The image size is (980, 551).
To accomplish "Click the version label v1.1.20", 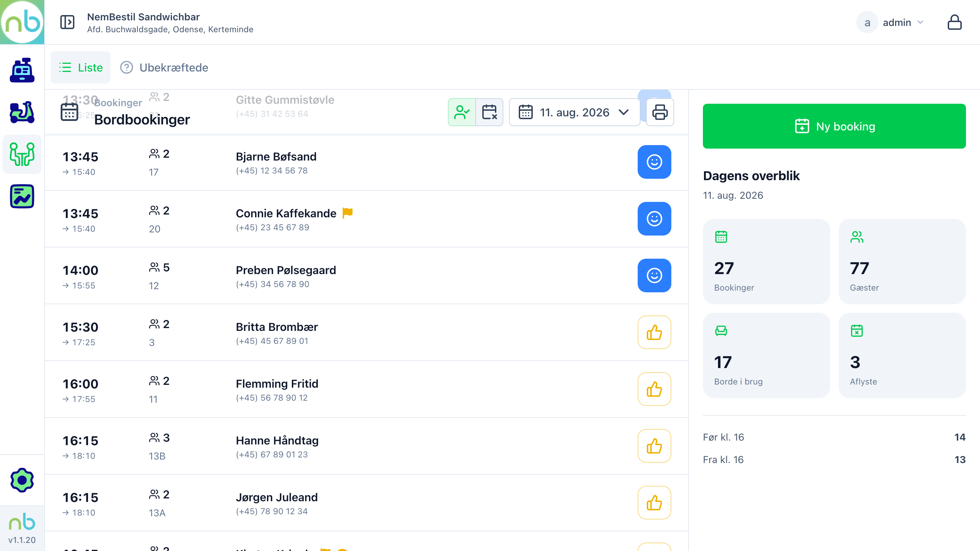I will click(22, 540).
